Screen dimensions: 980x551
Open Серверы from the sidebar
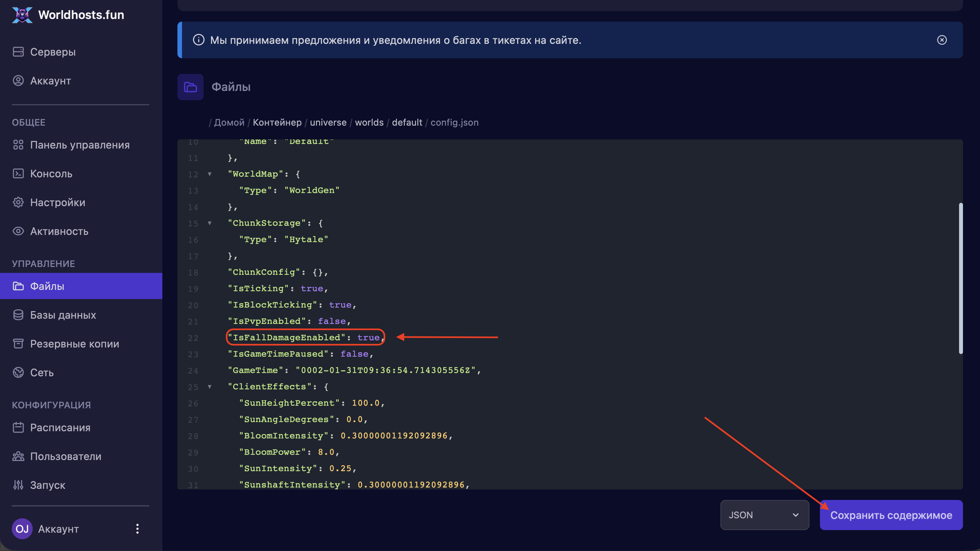coord(52,52)
